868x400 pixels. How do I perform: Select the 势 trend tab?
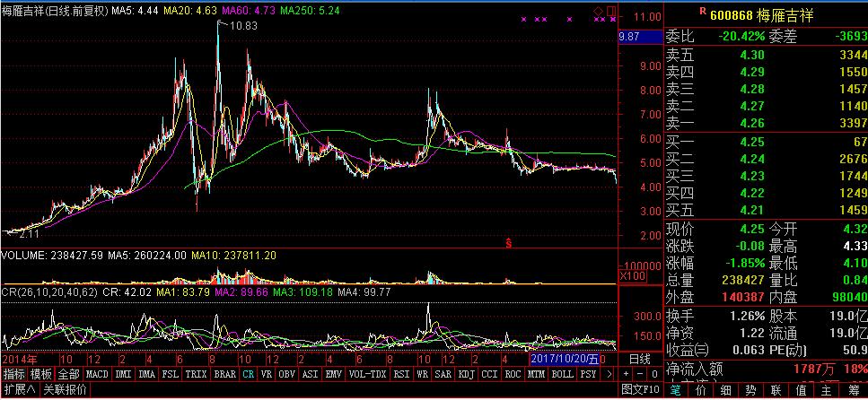click(750, 390)
